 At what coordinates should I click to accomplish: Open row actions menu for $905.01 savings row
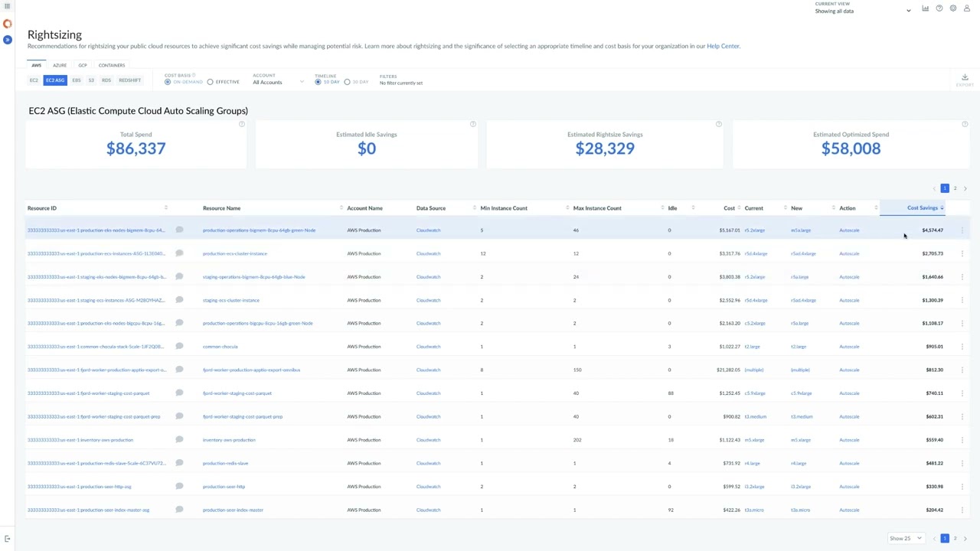point(962,347)
